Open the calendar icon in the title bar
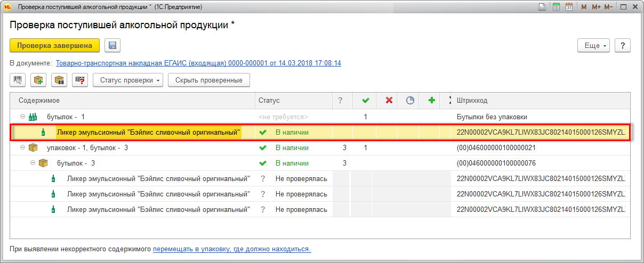The image size is (644, 263). pyautogui.click(x=569, y=7)
